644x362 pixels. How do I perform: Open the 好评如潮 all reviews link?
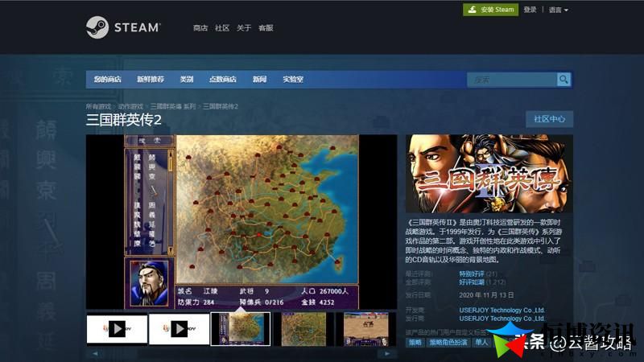(x=472, y=282)
